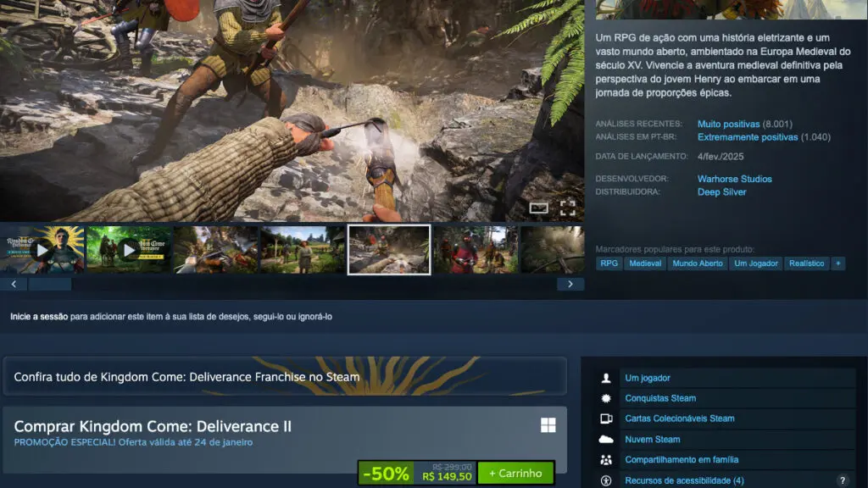Image resolution: width=868 pixels, height=488 pixels.
Task: Advance the media carousel with the next arrow
Action: (570, 284)
